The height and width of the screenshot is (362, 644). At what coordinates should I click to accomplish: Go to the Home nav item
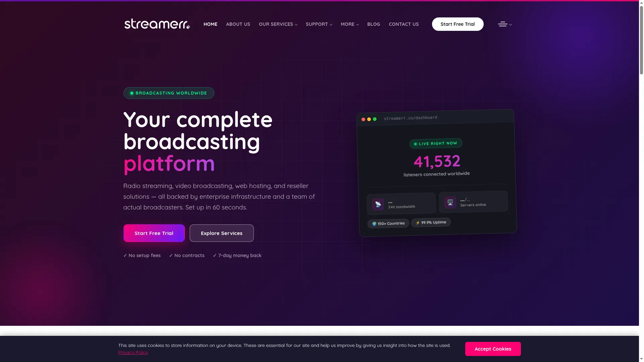pyautogui.click(x=210, y=24)
